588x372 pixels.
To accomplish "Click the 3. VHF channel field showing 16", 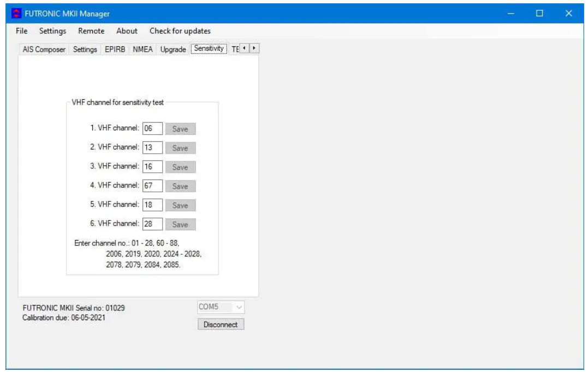I will point(152,167).
